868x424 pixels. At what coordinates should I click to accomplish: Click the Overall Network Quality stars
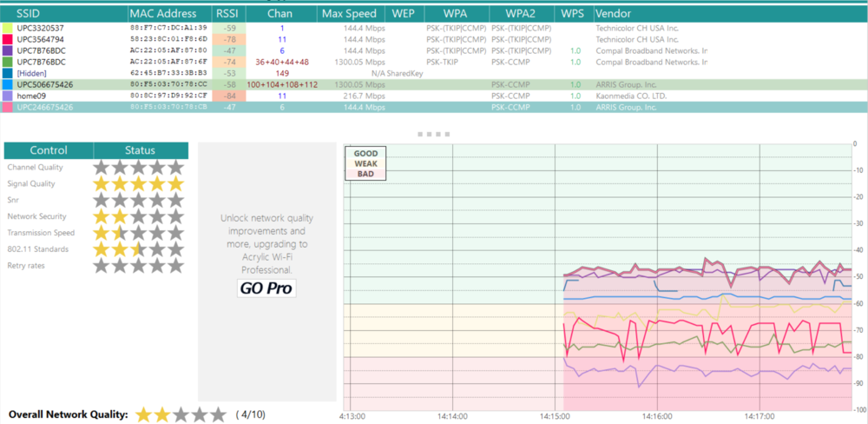[x=180, y=414]
